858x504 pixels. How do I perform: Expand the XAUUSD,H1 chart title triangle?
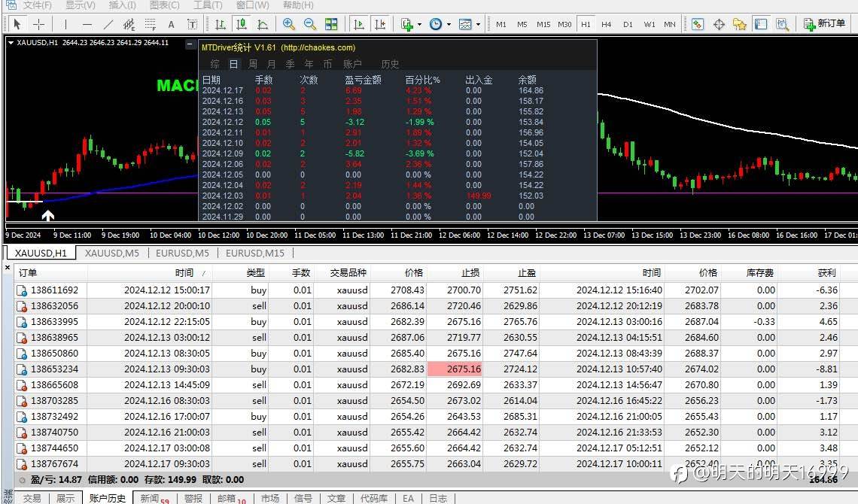point(11,43)
